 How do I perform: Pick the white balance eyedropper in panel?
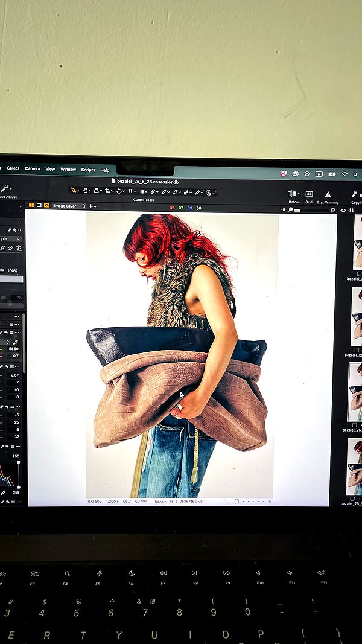tap(15, 342)
